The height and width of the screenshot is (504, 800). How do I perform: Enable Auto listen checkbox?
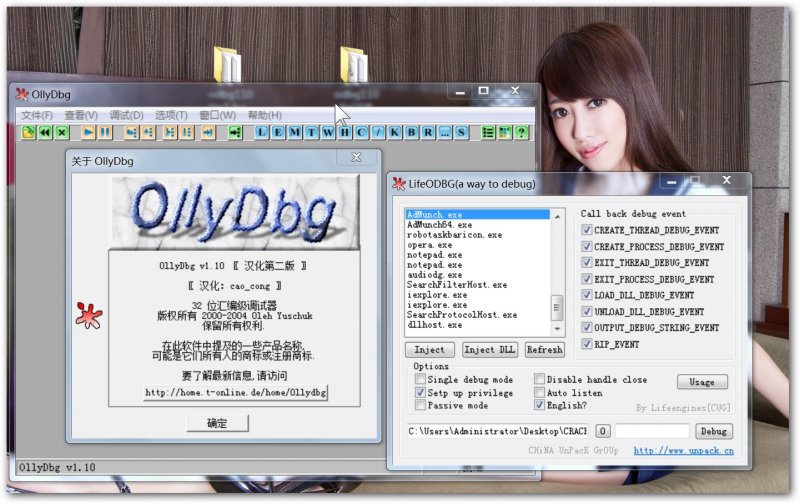pyautogui.click(x=539, y=392)
